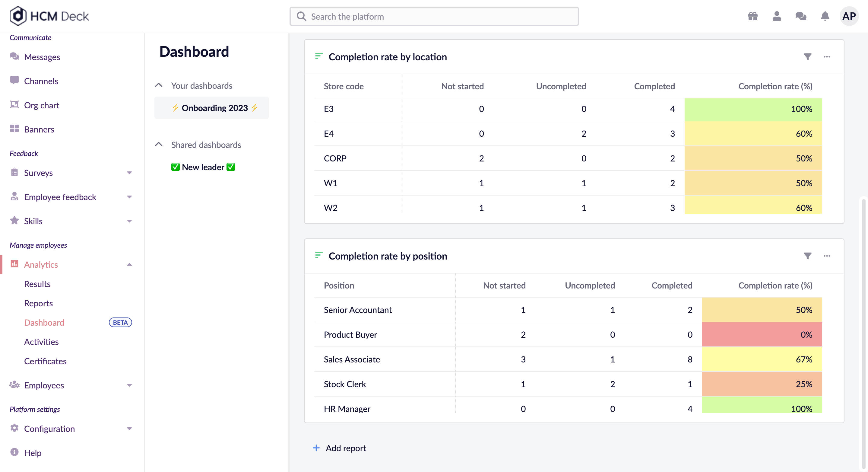Click the Stock Clerk 25% cell
Viewport: 868px width, 472px height.
tap(762, 384)
